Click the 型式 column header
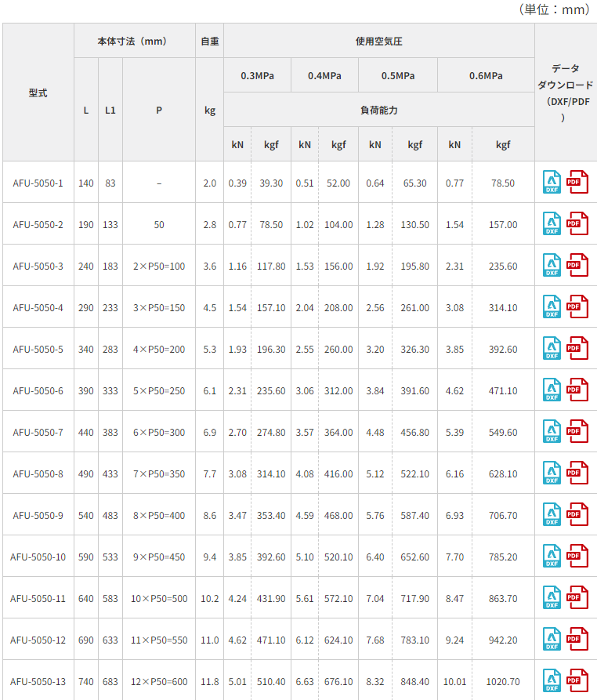Image resolution: width=597 pixels, height=700 pixels. [x=38, y=92]
